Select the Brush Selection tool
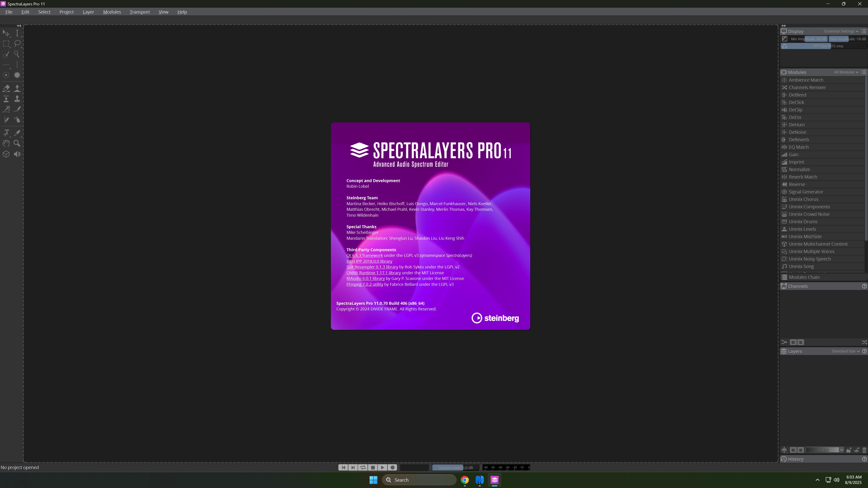The width and height of the screenshot is (868, 488). click(x=6, y=54)
